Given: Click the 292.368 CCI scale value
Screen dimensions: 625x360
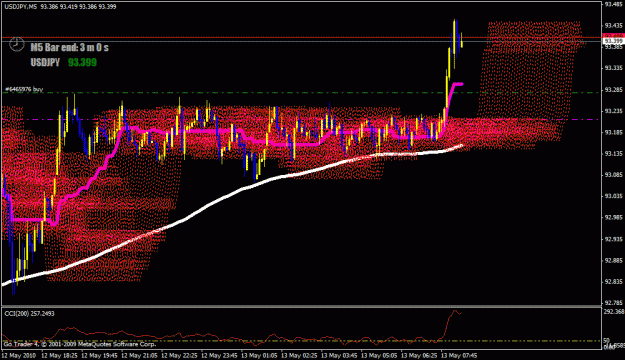Looking at the screenshot, I should [614, 312].
